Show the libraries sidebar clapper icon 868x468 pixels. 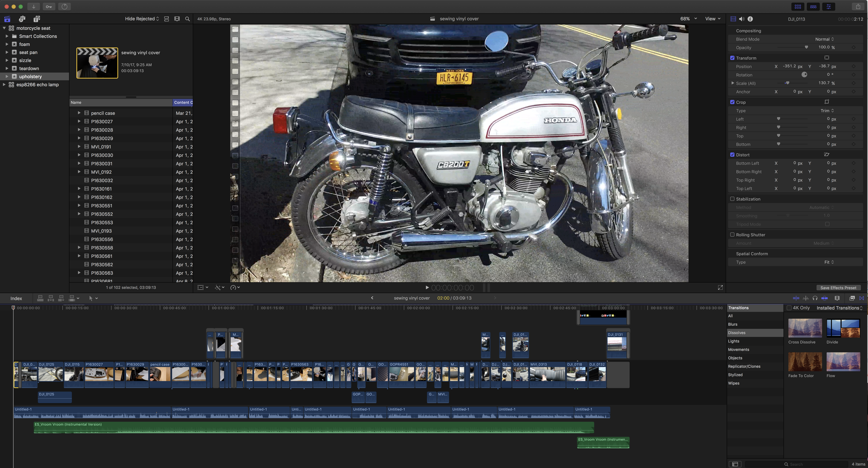point(7,19)
